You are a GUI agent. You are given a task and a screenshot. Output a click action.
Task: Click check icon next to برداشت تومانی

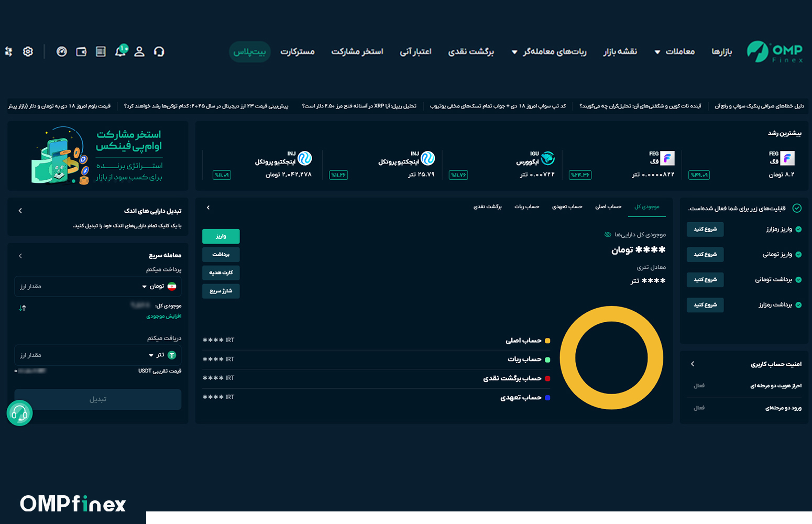[x=798, y=279]
